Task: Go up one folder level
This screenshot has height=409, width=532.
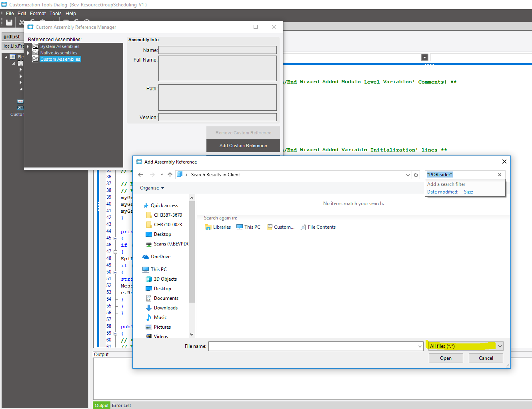Action: (170, 175)
